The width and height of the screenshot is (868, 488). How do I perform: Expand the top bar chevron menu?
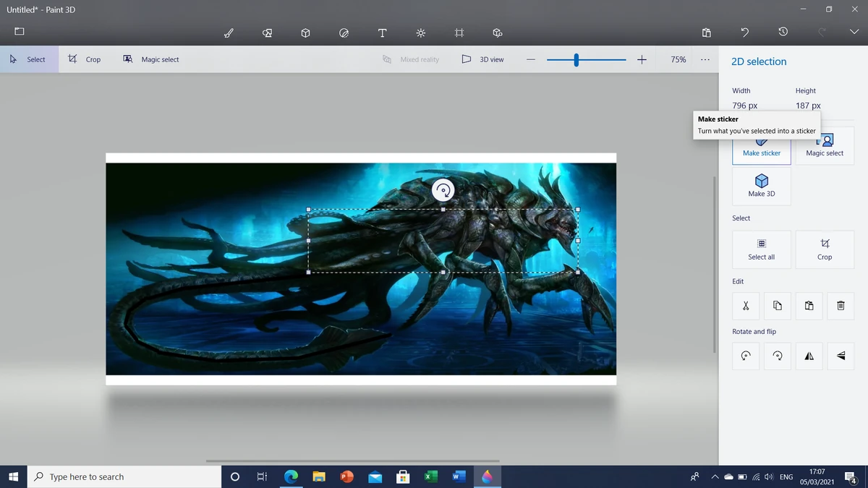click(854, 33)
